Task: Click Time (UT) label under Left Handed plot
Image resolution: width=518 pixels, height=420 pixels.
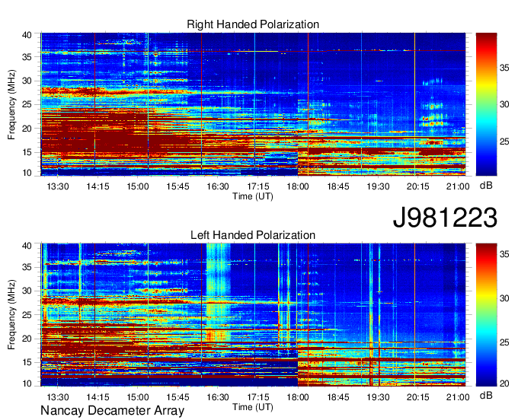Action: [253, 407]
